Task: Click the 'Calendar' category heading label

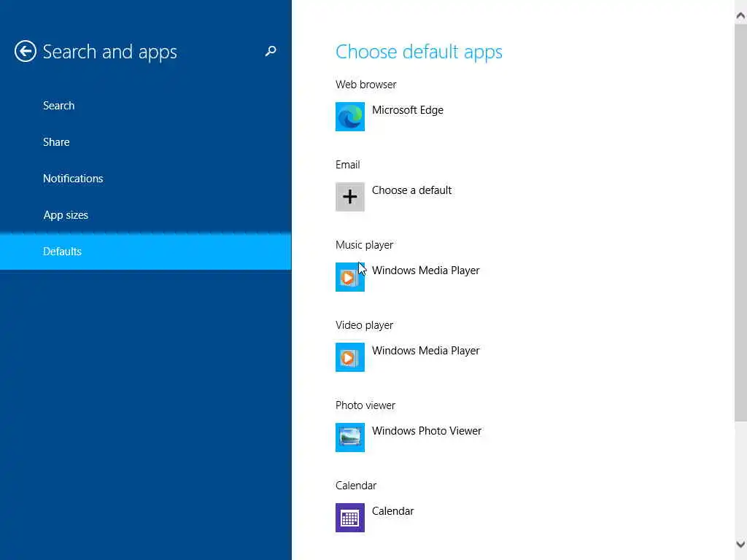Action: [355, 485]
